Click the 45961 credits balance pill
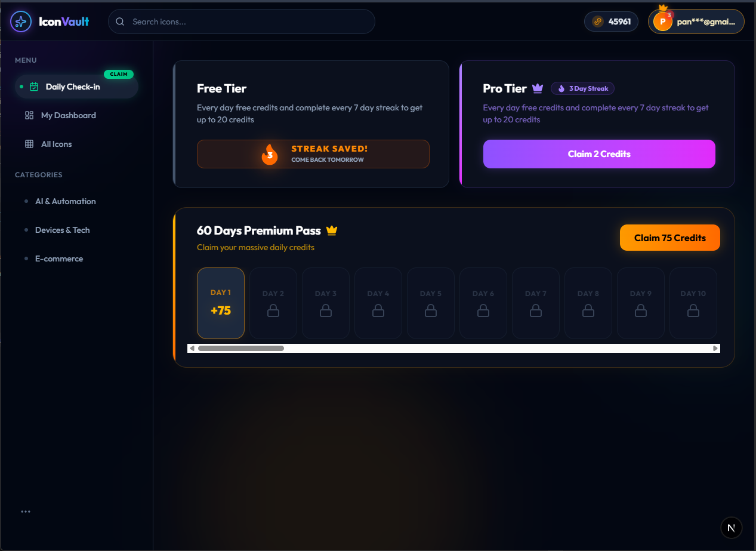 pyautogui.click(x=612, y=21)
